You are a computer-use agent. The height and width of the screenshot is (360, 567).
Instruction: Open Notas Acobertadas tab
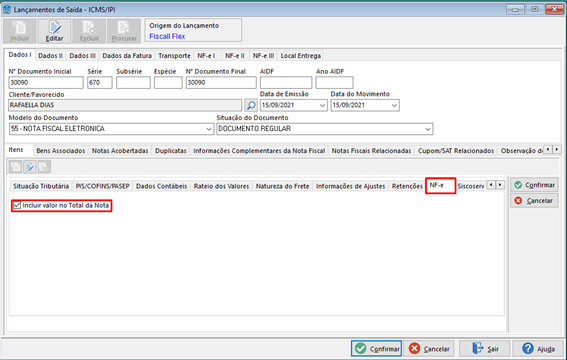pyautogui.click(x=120, y=151)
